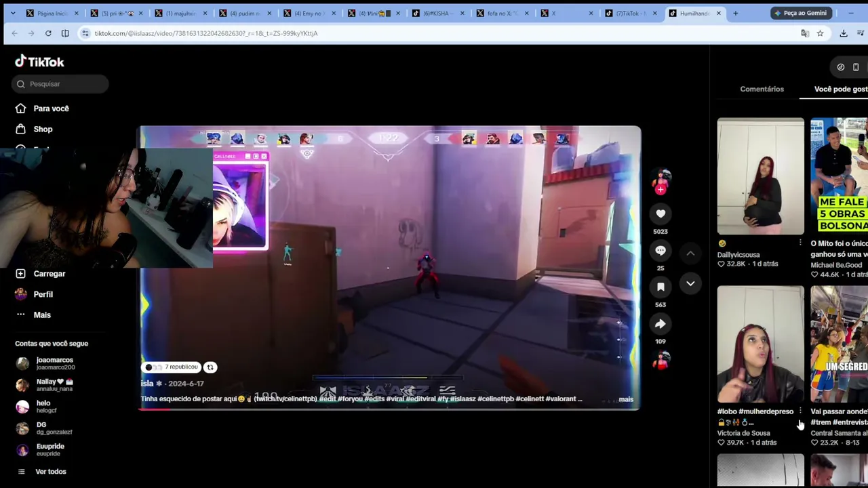Open the Get TikTok app coin icon
The height and width of the screenshot is (488, 868).
tap(841, 67)
